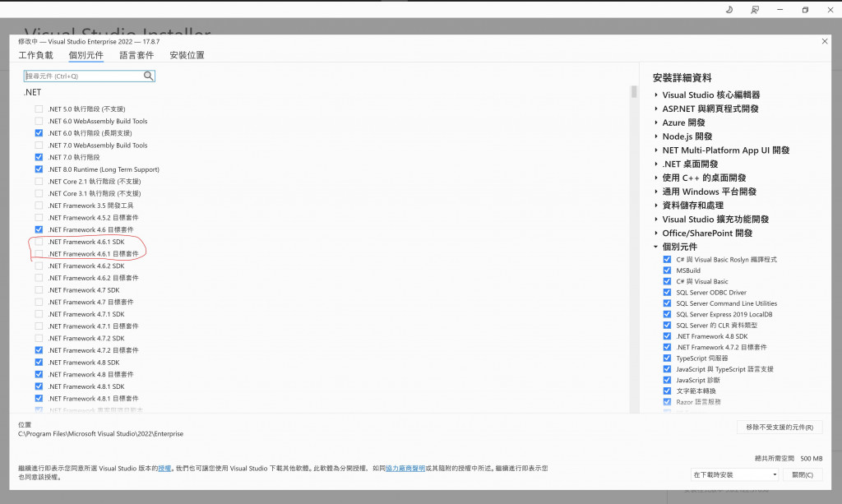Open 安裝位置 tab

click(x=187, y=55)
